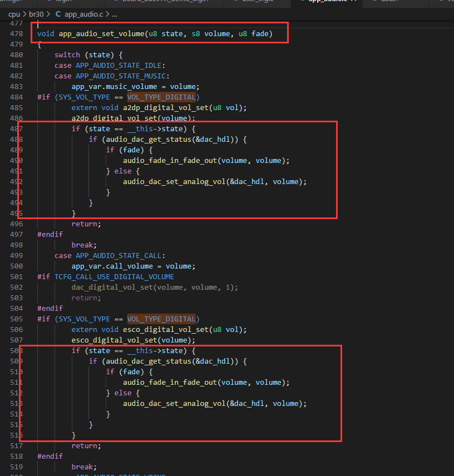Image resolution: width=454 pixels, height=476 pixels.
Task: Click line number 497 at #endif
Action: [16, 234]
